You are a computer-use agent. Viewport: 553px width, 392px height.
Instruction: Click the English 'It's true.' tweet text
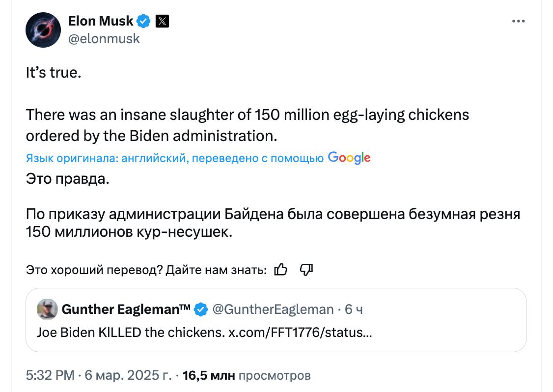point(53,73)
